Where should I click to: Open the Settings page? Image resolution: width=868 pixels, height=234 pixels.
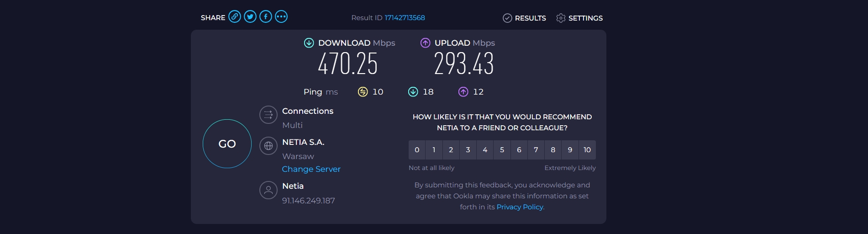[579, 18]
